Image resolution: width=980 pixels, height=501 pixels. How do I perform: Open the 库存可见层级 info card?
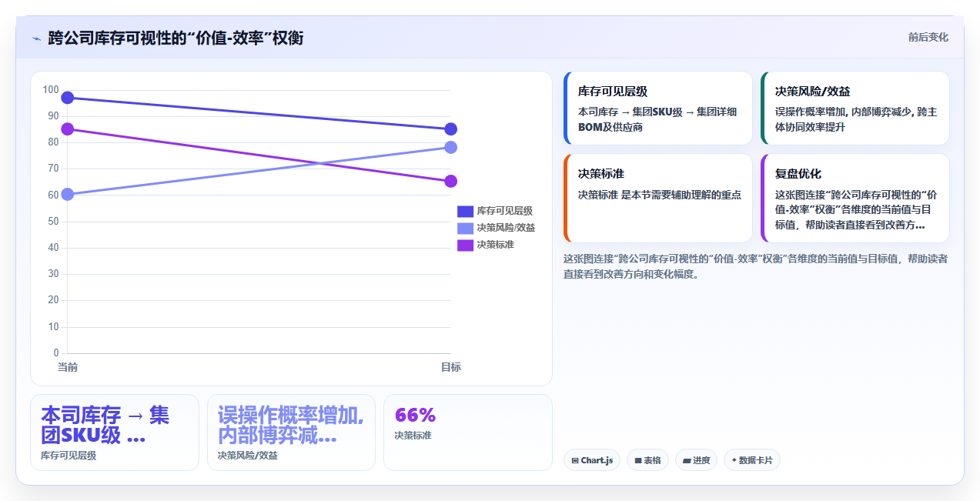[x=658, y=109]
